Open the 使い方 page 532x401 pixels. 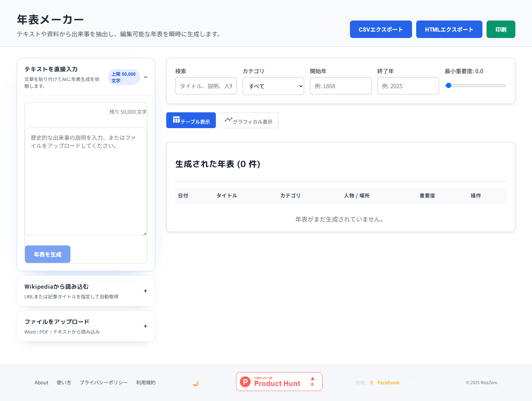tap(63, 382)
